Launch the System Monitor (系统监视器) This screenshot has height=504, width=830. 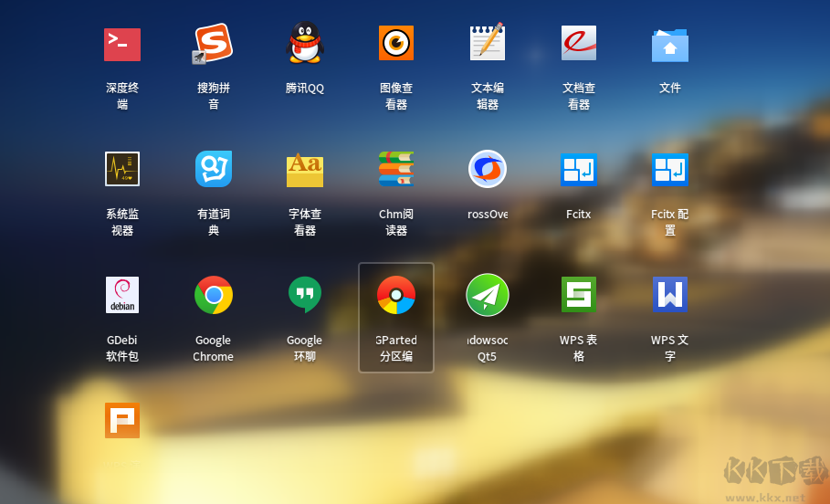click(x=122, y=170)
